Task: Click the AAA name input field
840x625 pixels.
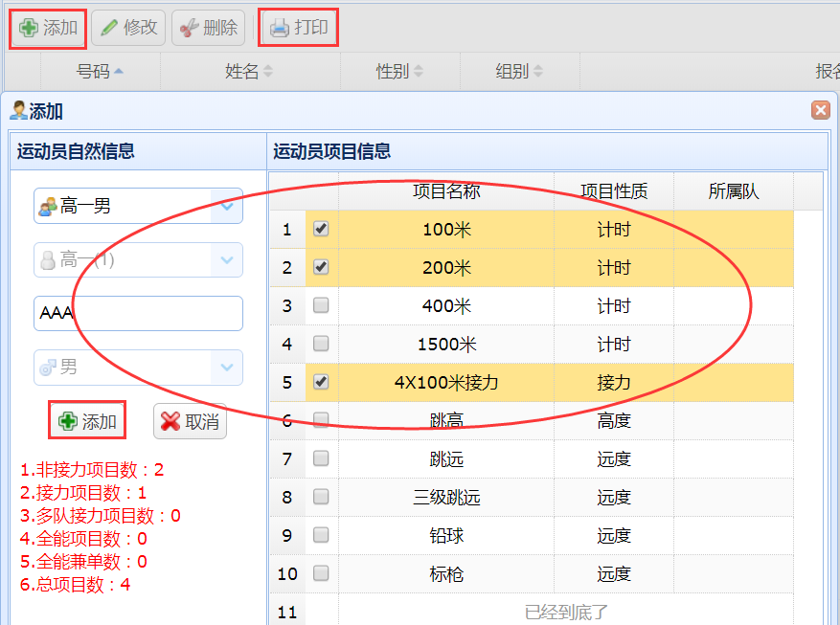Action: click(x=138, y=314)
